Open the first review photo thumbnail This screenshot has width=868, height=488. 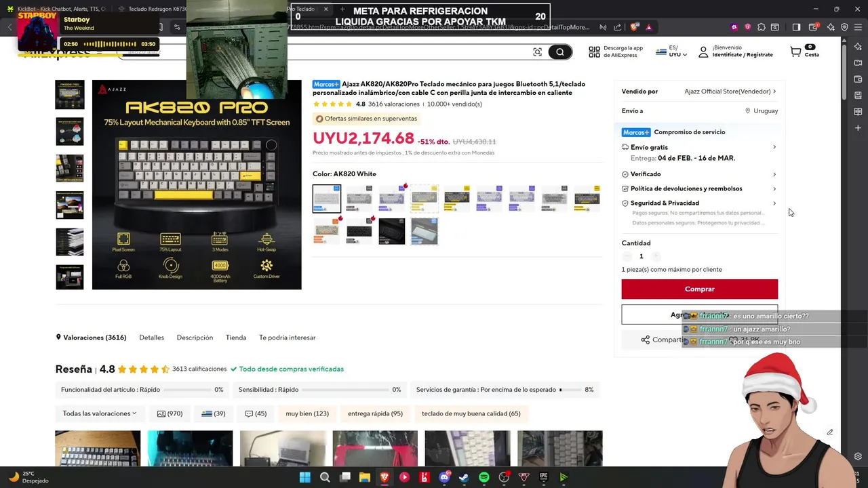pos(98,448)
